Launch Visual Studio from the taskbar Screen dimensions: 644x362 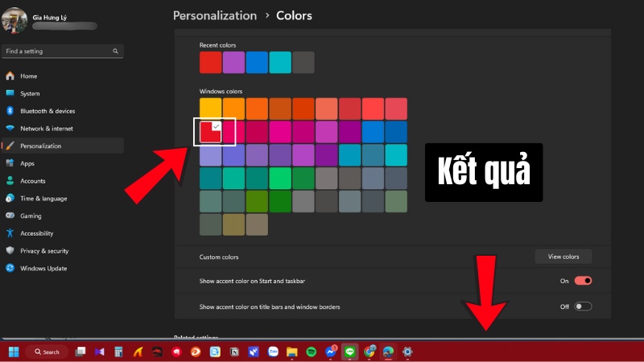[x=99, y=352]
